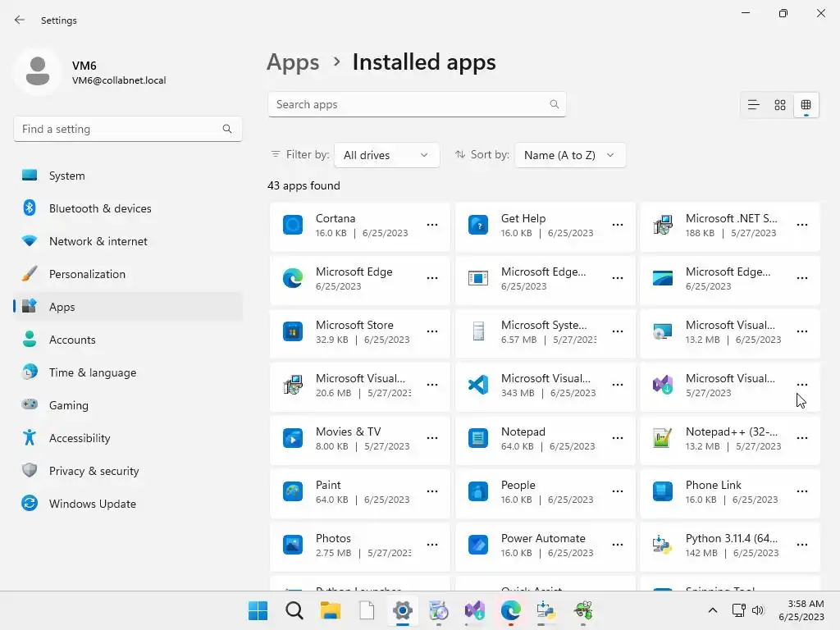This screenshot has height=630, width=840.
Task: Open the Microsoft Edge taskbar icon
Action: point(510,610)
